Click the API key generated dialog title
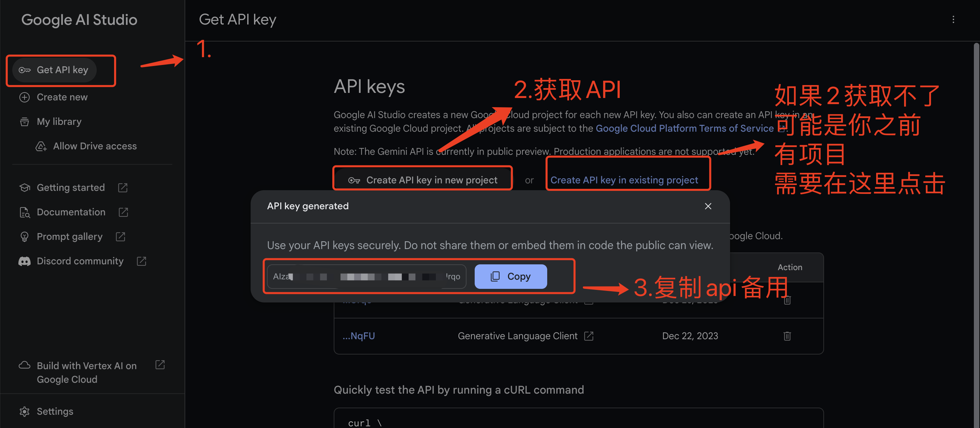Image resolution: width=980 pixels, height=428 pixels. pyautogui.click(x=307, y=206)
